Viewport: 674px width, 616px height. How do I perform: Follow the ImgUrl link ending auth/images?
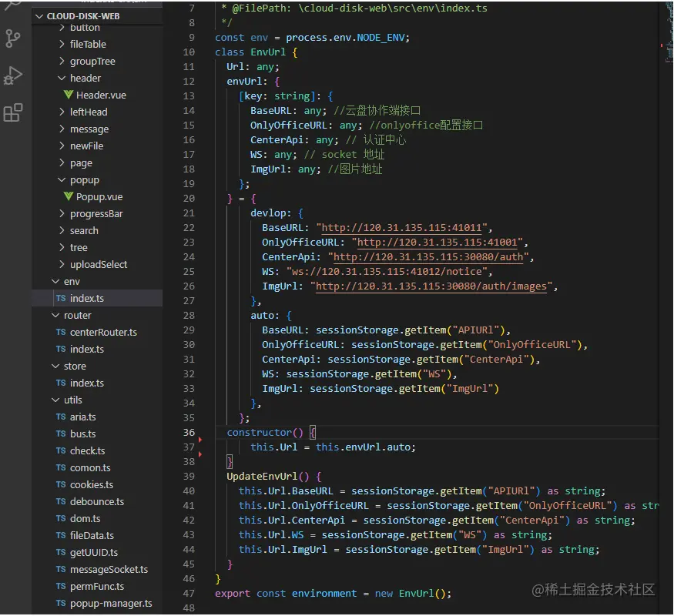point(431,286)
